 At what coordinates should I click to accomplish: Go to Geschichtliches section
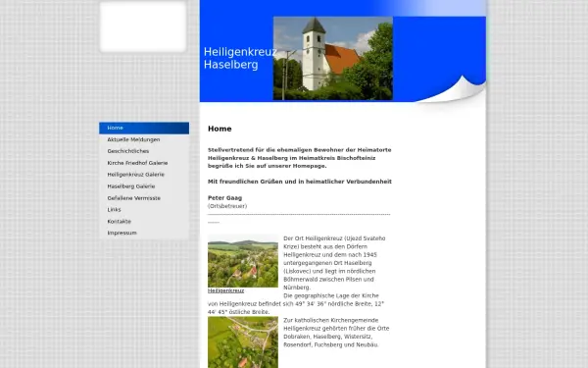click(144, 151)
